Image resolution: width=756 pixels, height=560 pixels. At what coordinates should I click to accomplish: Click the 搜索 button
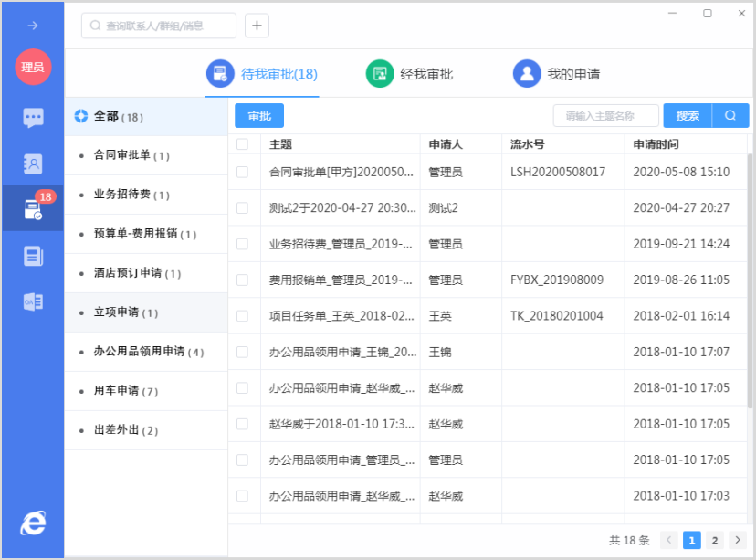tap(688, 115)
